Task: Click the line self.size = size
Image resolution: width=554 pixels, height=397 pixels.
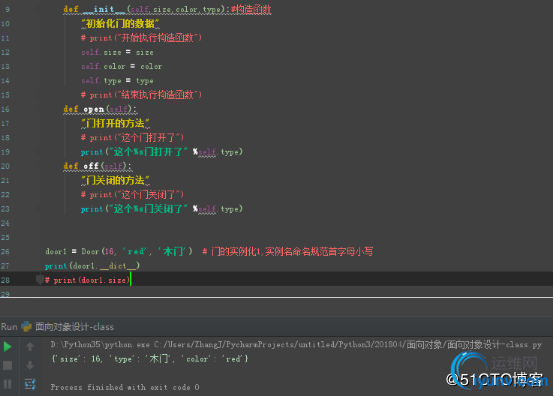Action: (117, 52)
